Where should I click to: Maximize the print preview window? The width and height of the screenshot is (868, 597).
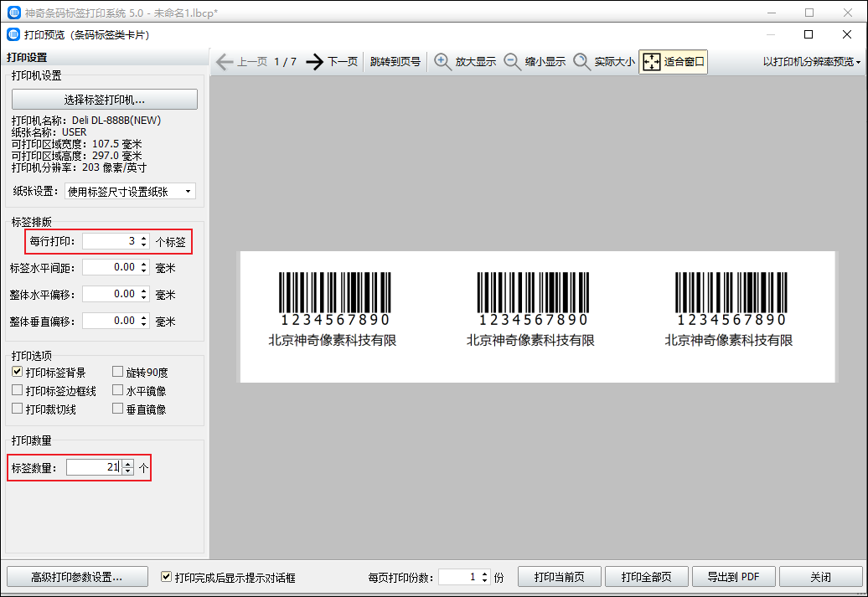[x=809, y=34]
